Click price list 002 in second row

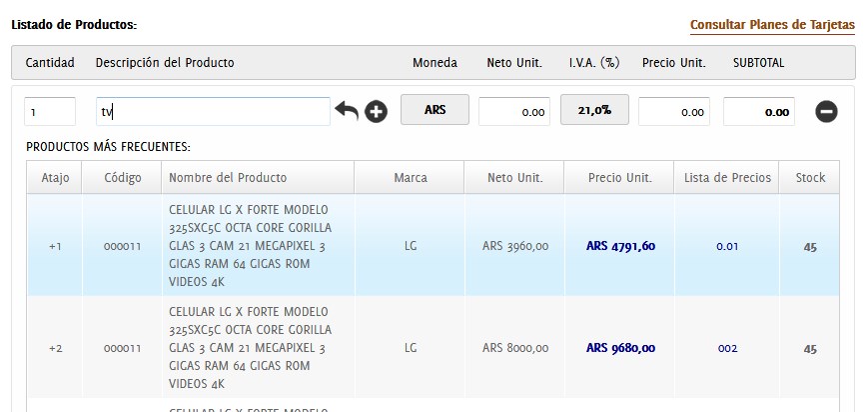coord(726,348)
